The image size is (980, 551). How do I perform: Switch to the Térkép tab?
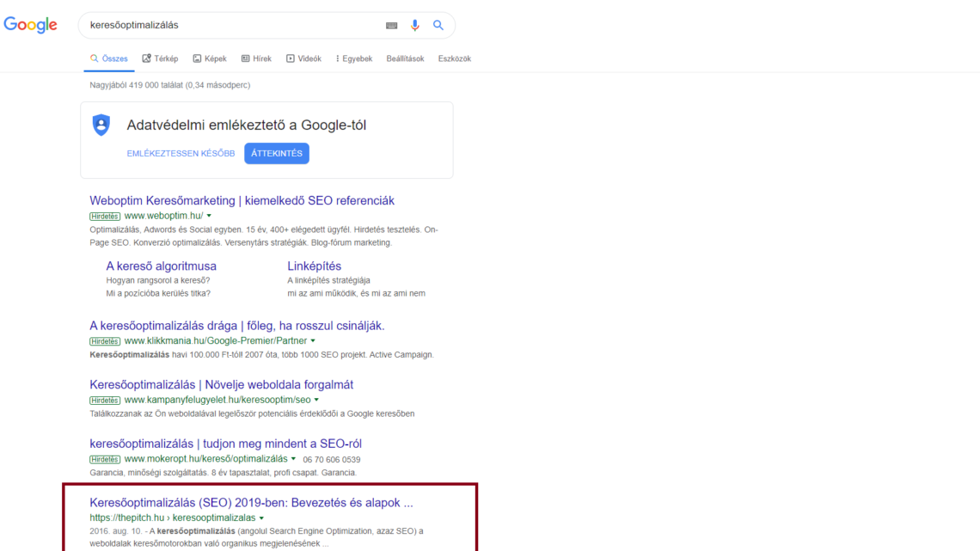(160, 58)
